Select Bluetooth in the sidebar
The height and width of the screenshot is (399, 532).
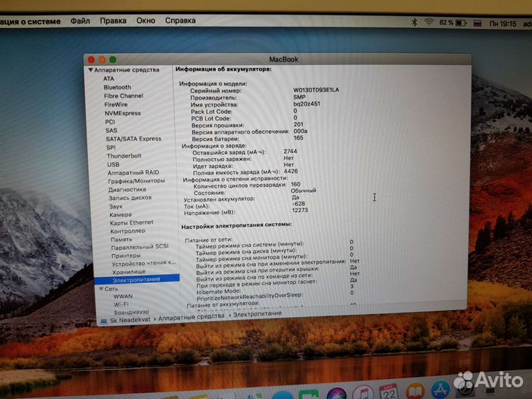click(117, 87)
